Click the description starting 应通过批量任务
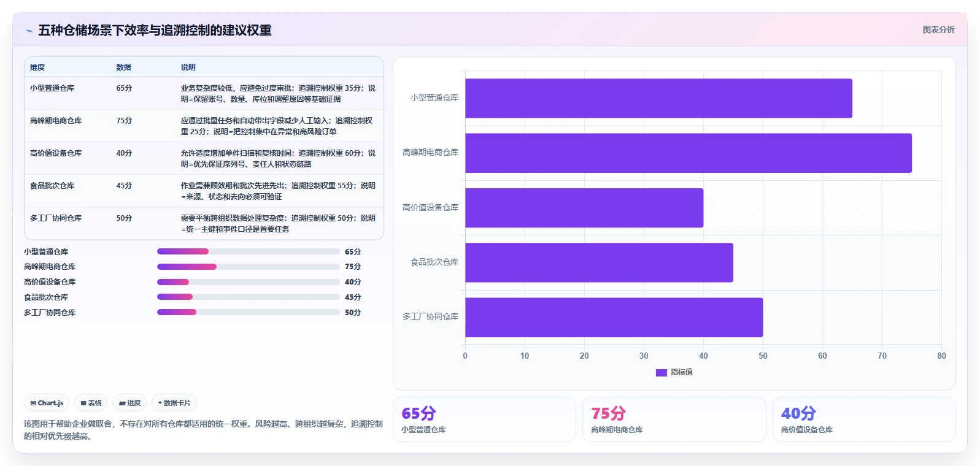980x466 pixels. tap(278, 126)
